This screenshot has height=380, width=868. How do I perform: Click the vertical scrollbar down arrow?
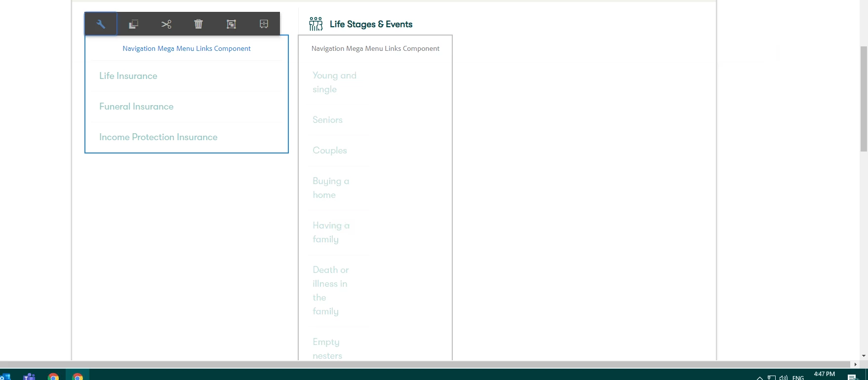pyautogui.click(x=864, y=356)
